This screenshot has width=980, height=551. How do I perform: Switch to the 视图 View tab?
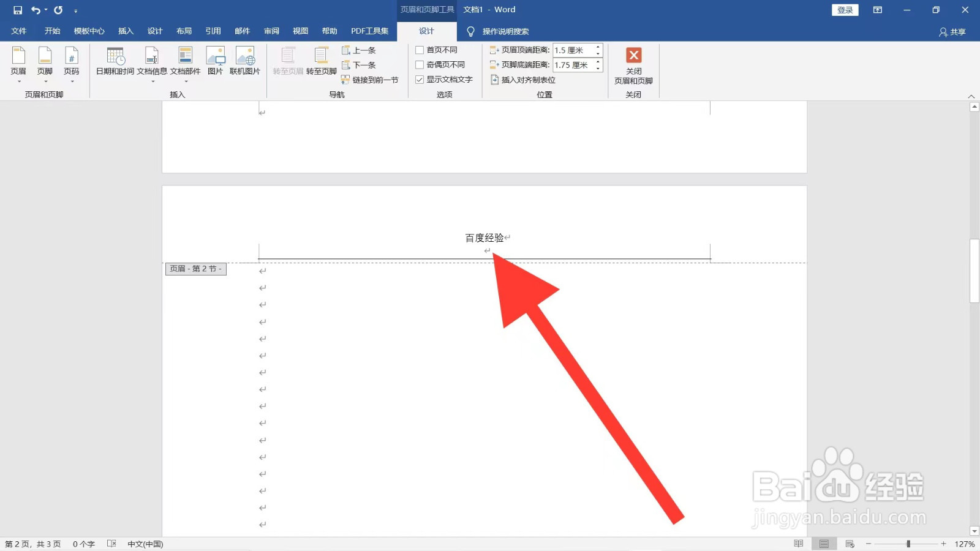[x=300, y=31]
